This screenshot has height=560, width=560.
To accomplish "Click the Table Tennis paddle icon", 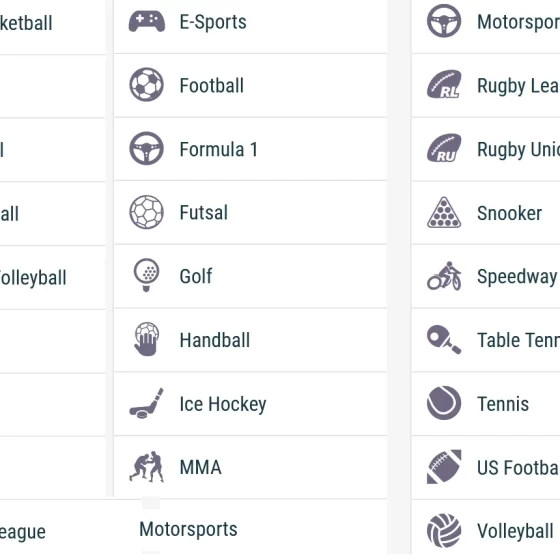I will [x=444, y=339].
